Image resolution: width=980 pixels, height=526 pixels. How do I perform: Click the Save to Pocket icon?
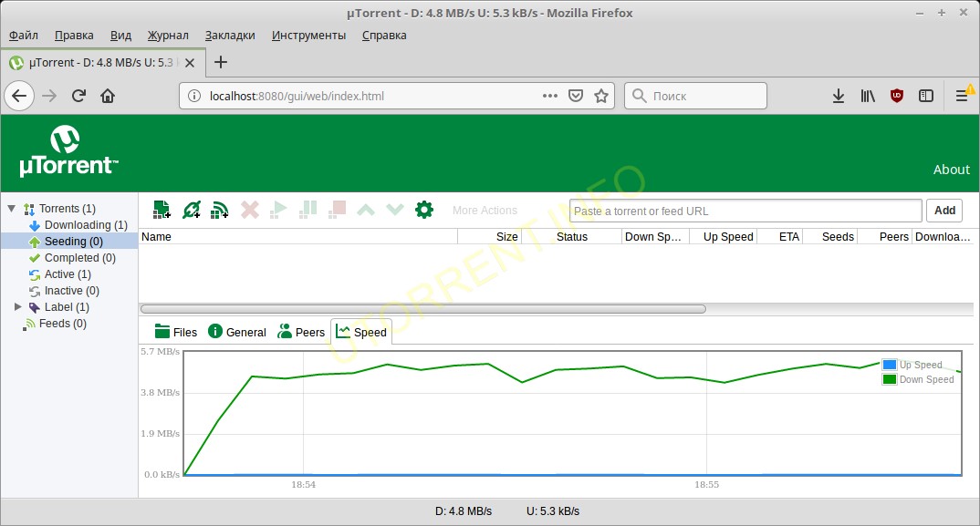pos(576,97)
